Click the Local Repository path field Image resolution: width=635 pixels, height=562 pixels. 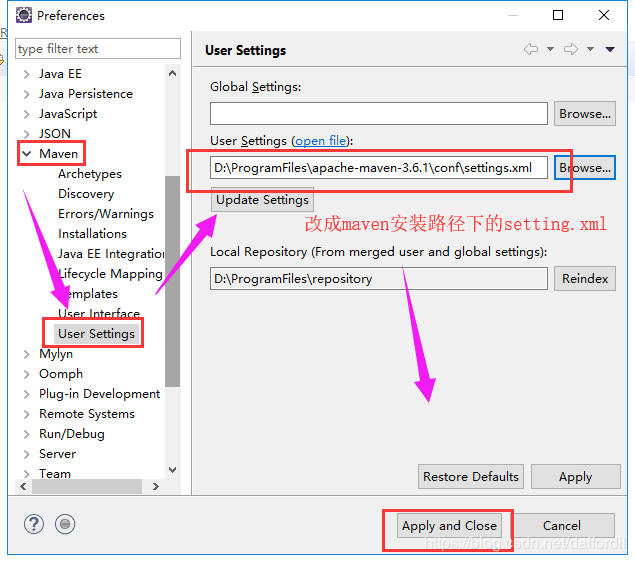click(x=379, y=278)
